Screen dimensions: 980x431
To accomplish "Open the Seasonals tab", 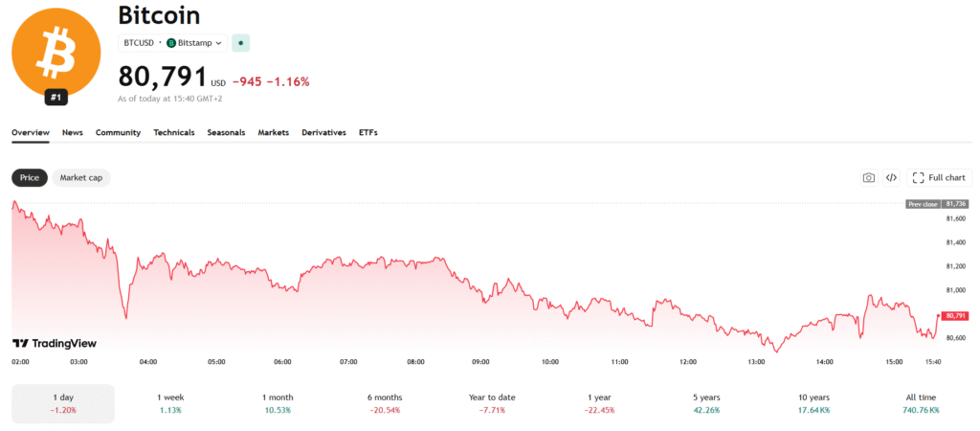I will click(226, 132).
